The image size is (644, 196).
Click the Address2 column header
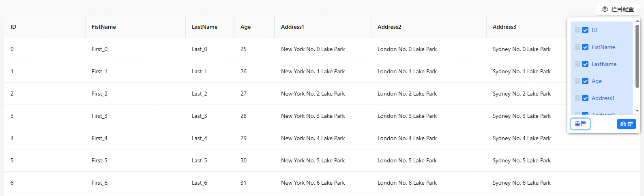point(389,27)
